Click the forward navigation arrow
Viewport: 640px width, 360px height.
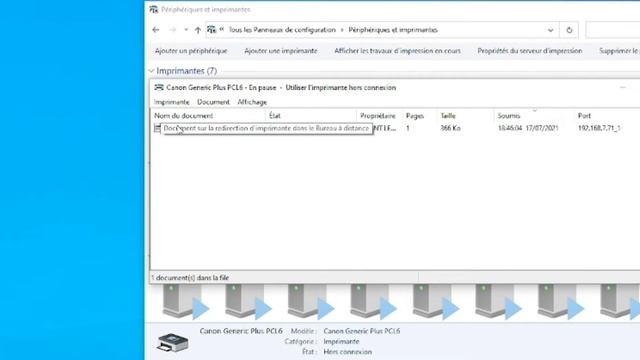(172, 30)
